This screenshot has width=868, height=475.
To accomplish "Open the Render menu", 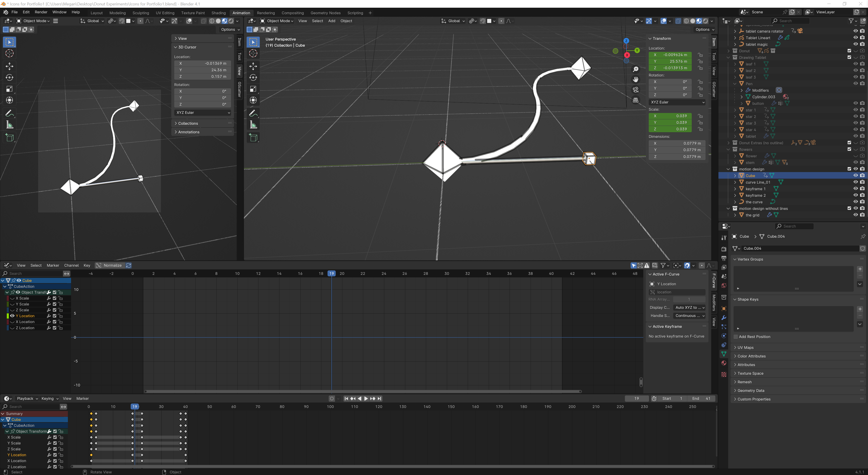I will coord(41,12).
